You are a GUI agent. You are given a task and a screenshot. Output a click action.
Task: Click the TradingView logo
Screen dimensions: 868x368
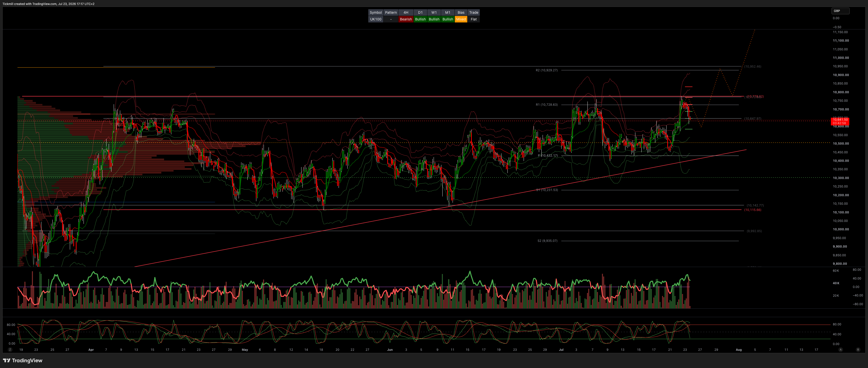pyautogui.click(x=23, y=361)
